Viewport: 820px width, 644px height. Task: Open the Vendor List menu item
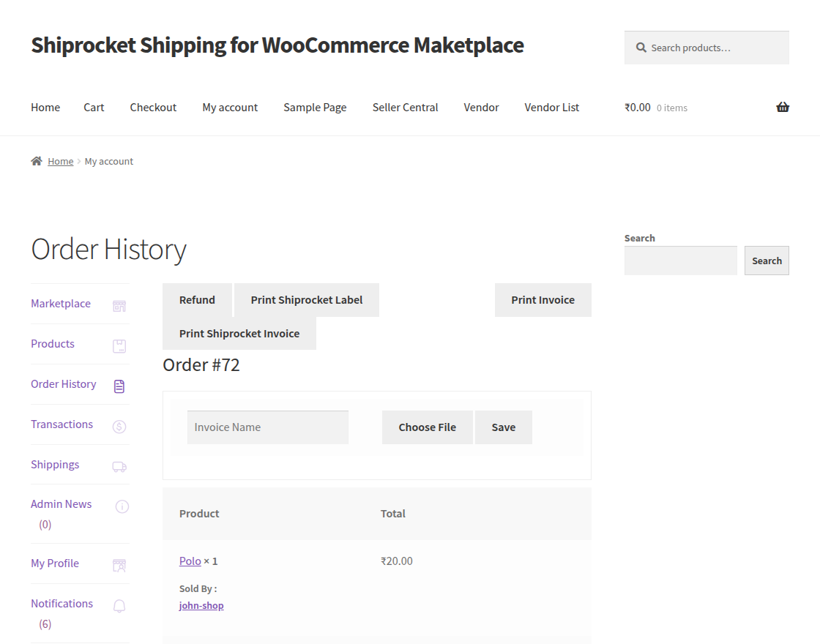pyautogui.click(x=552, y=107)
